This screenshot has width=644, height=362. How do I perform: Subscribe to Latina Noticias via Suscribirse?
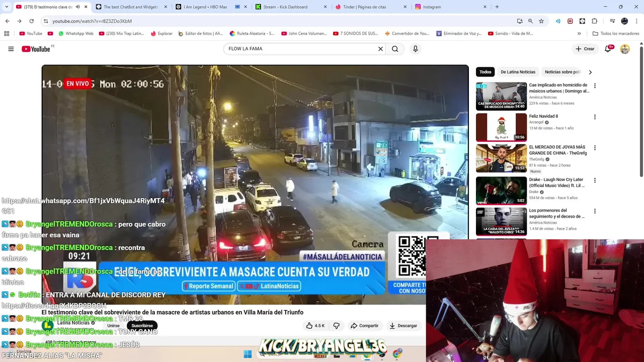142,326
